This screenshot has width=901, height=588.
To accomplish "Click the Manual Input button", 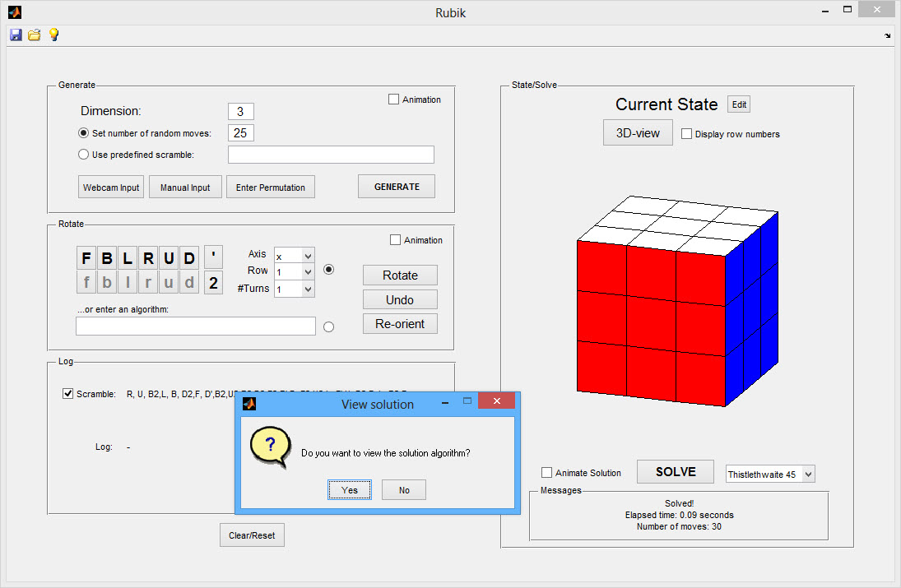I will coord(185,188).
